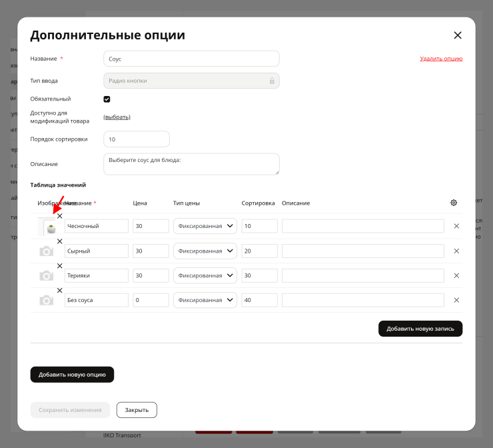Click the Сырный name field
The width and height of the screenshot is (493, 448).
coord(97,251)
